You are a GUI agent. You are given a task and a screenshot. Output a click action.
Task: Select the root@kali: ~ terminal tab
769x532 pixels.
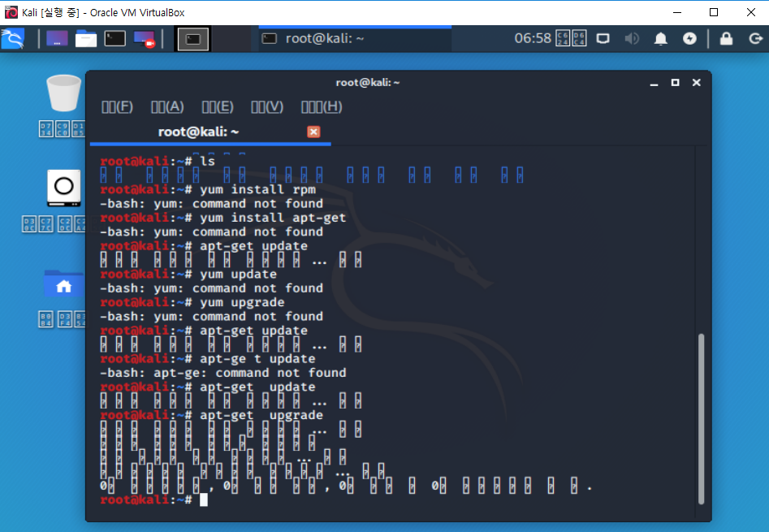[x=198, y=132]
